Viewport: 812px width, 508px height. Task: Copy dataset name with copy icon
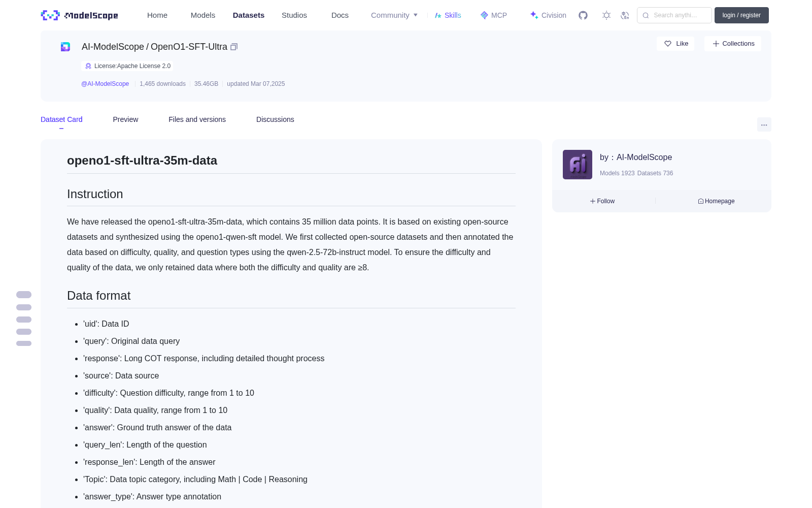234,47
